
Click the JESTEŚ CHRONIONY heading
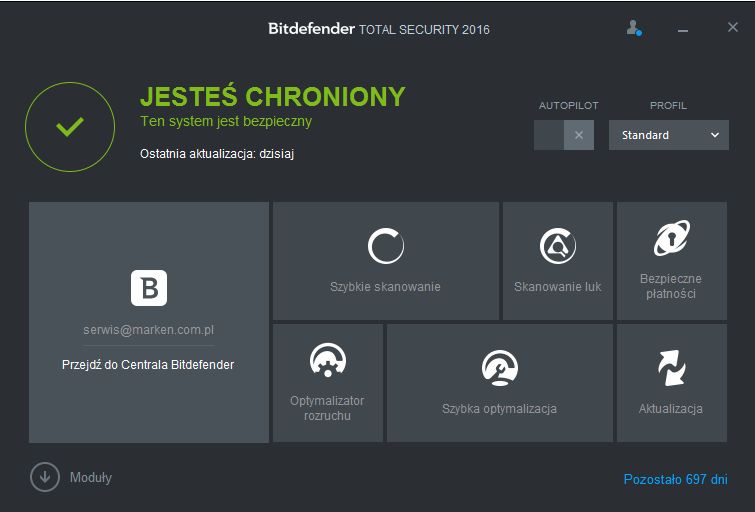pyautogui.click(x=273, y=96)
